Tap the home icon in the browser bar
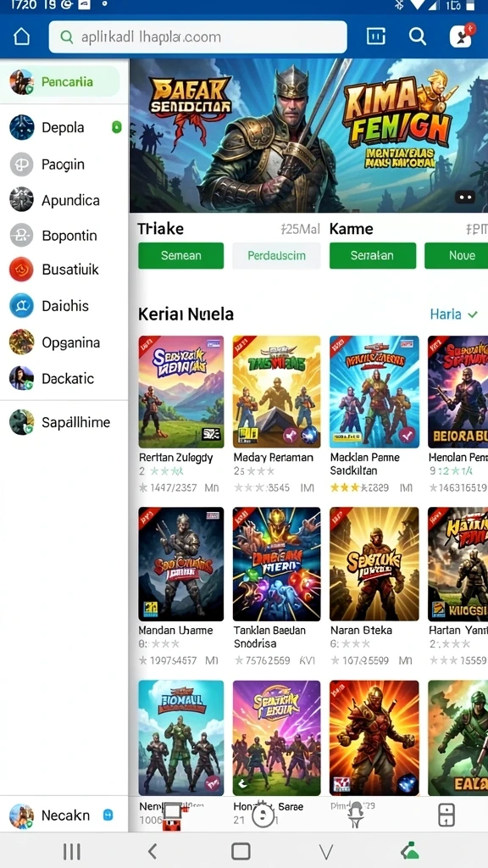 21,37
